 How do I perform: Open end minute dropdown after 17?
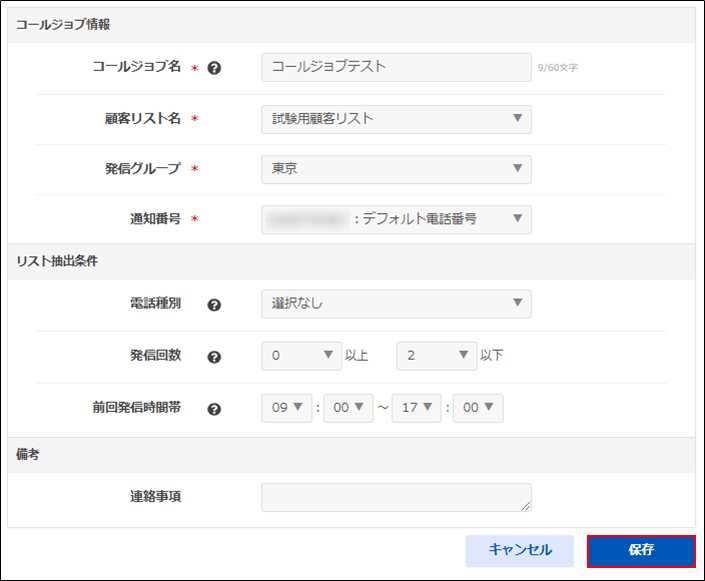pyautogui.click(x=478, y=408)
